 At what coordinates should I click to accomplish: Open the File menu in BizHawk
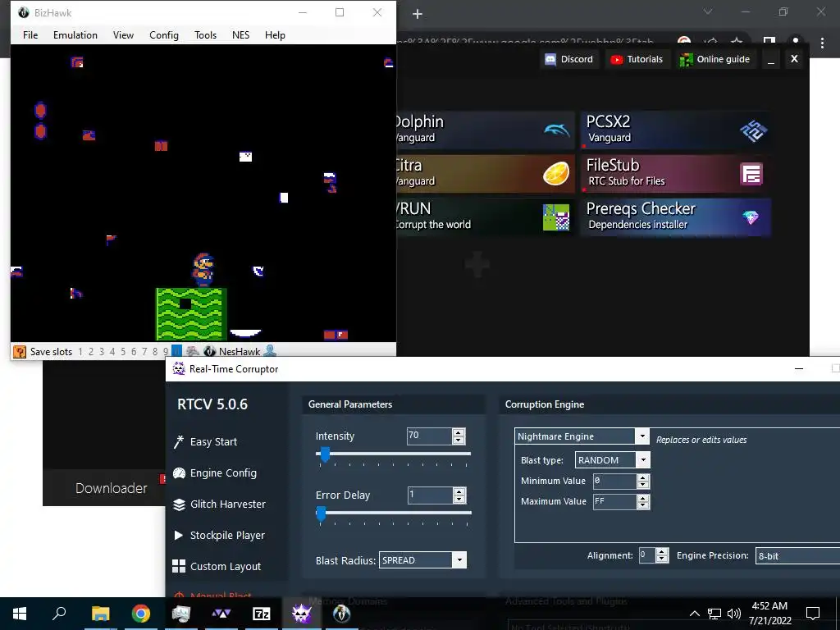[30, 34]
